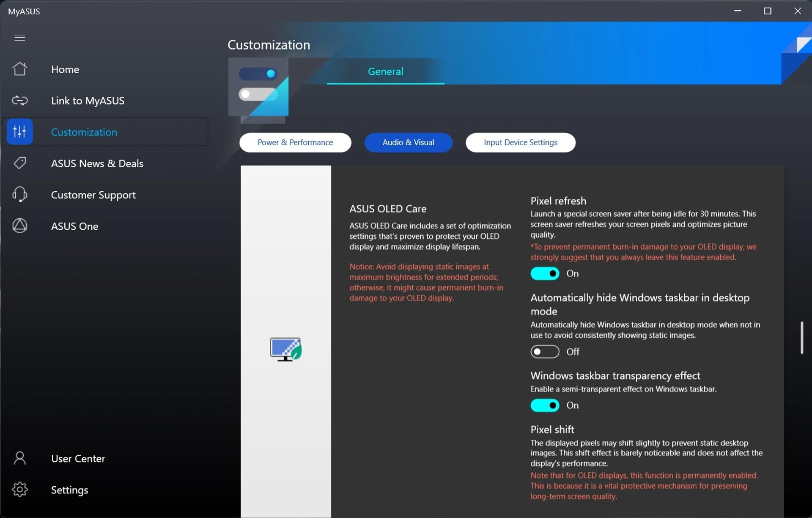Click the OLED Care monitor icon
812x518 pixels.
pos(286,349)
